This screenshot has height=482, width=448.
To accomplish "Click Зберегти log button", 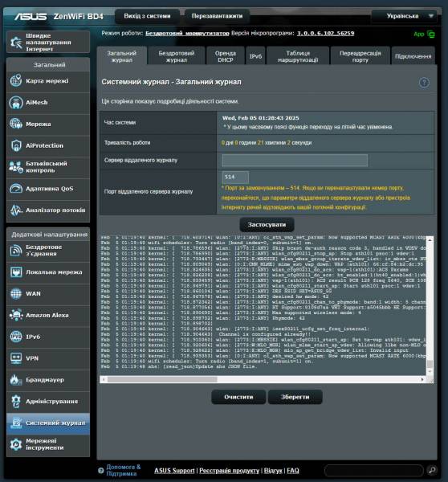I will (295, 397).
